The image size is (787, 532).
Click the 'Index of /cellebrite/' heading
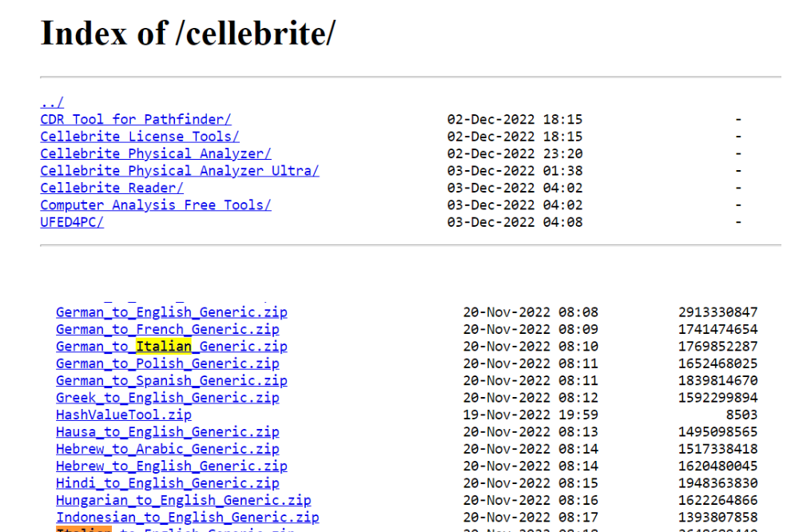click(x=189, y=33)
